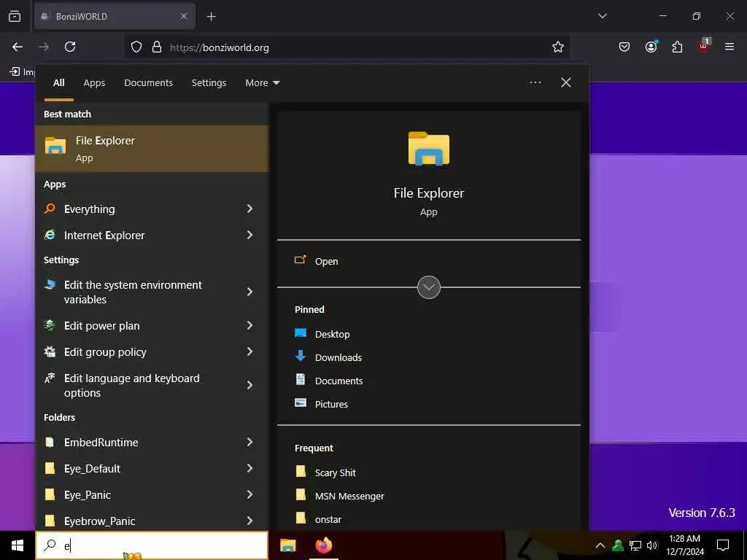Expand the Eye_Panic folder arrow

pyautogui.click(x=249, y=495)
